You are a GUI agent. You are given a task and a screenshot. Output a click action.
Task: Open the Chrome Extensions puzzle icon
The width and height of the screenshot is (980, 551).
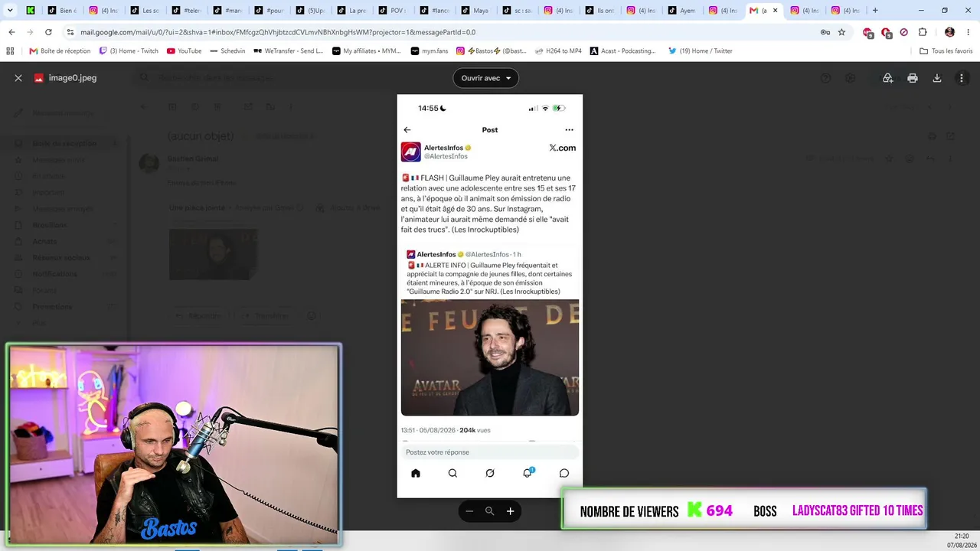coord(923,32)
